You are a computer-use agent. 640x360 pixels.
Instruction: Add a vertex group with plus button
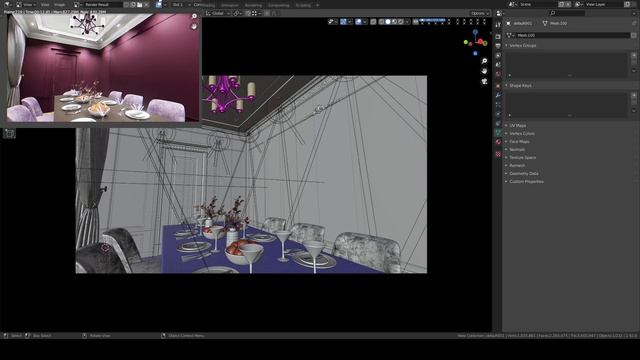pyautogui.click(x=634, y=55)
